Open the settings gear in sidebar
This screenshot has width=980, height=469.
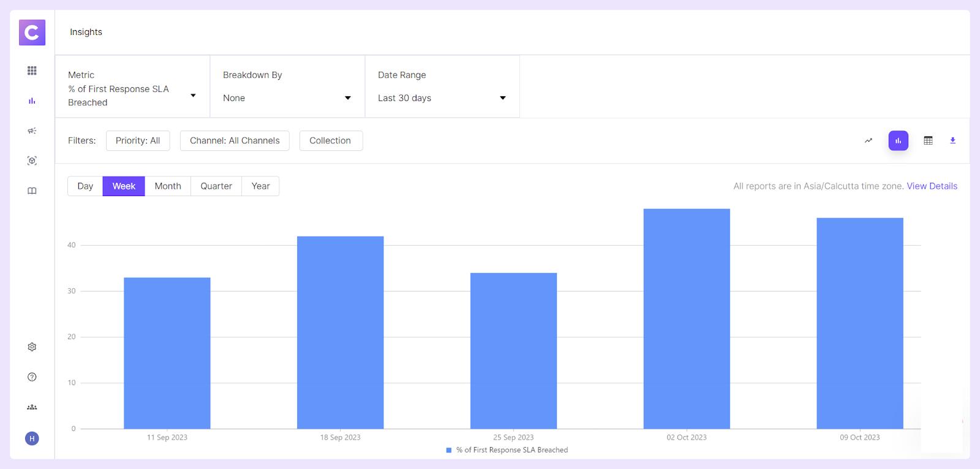pyautogui.click(x=32, y=347)
